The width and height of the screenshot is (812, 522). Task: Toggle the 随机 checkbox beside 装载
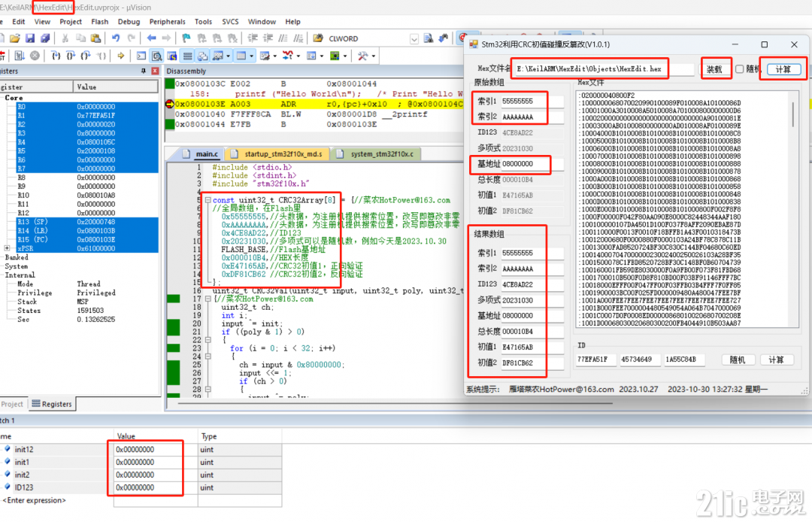coord(740,69)
